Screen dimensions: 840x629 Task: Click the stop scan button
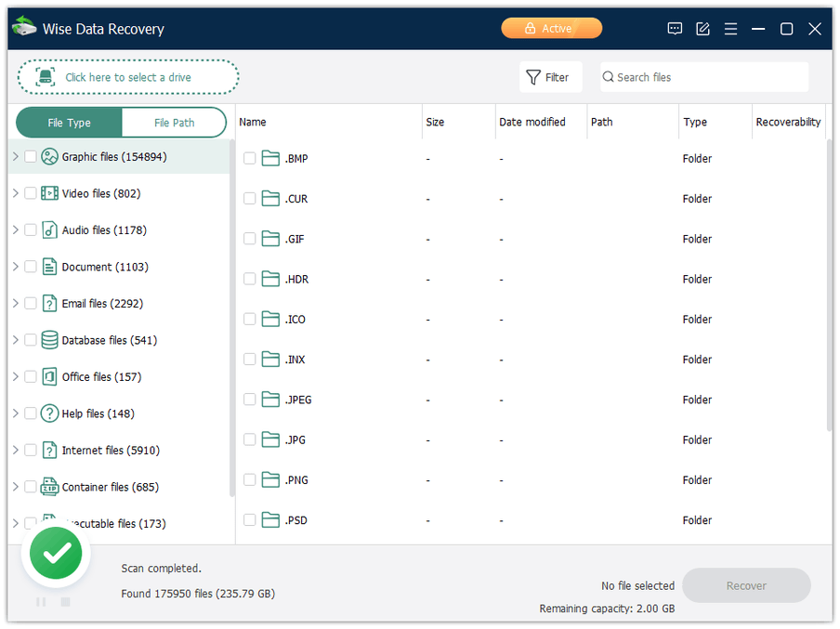(x=65, y=602)
